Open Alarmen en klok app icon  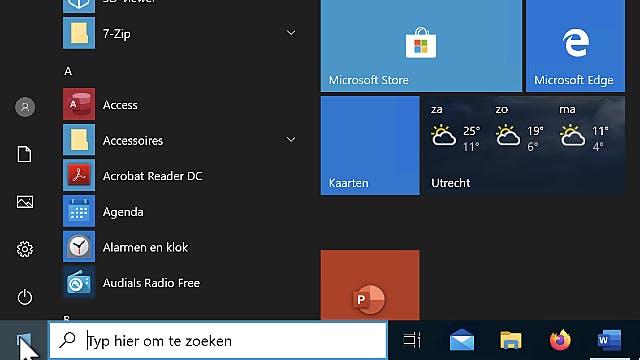[x=79, y=247]
